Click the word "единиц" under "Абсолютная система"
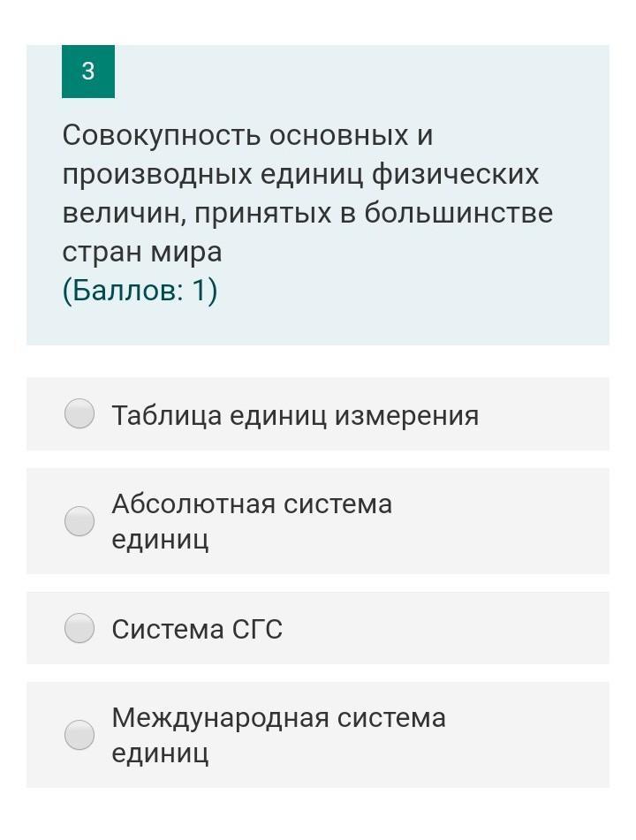The width and height of the screenshot is (636, 840). click(160, 540)
